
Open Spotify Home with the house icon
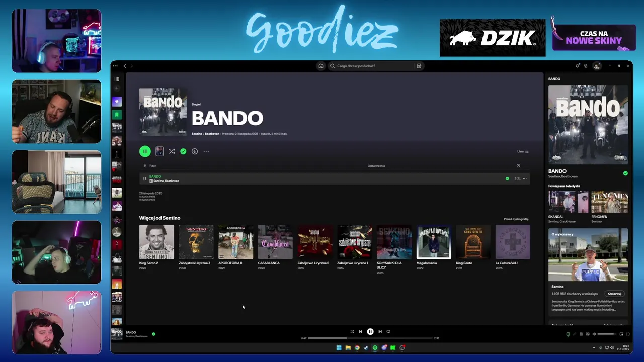click(x=321, y=66)
